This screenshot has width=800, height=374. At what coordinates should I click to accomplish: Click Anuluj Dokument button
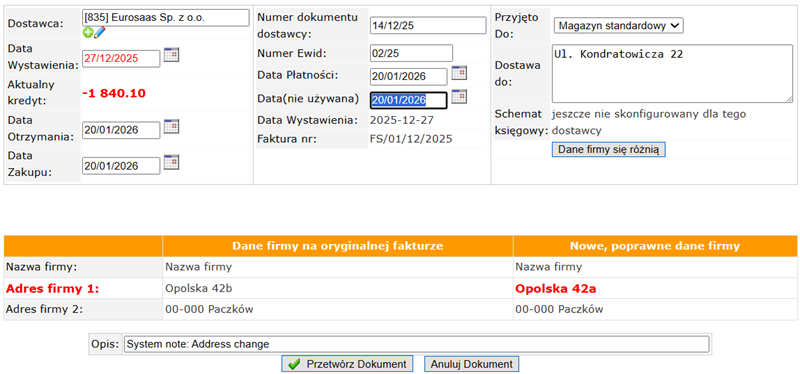(471, 364)
